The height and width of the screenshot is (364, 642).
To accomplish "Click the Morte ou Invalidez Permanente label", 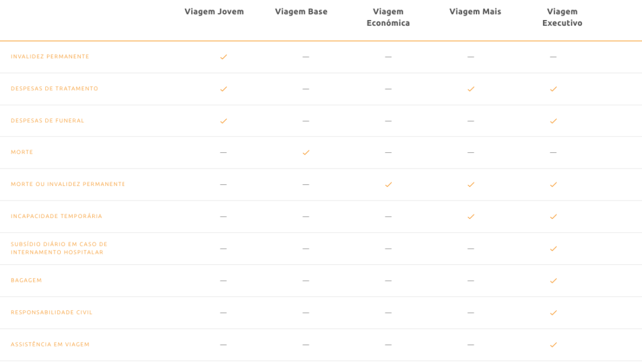I will [68, 185].
